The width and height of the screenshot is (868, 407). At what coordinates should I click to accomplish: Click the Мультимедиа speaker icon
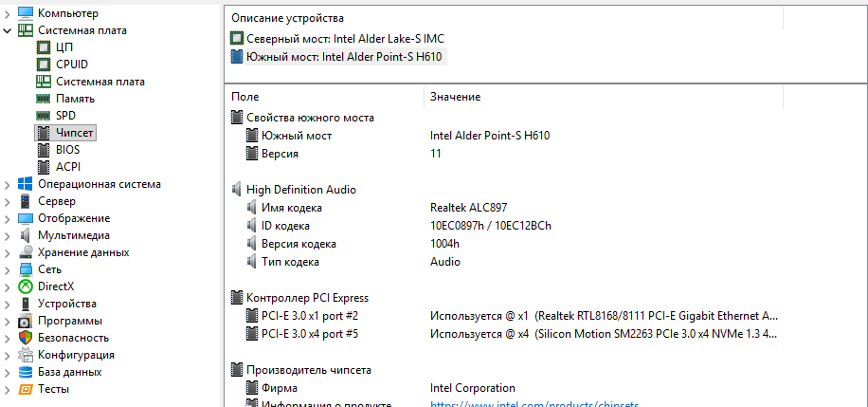(26, 235)
